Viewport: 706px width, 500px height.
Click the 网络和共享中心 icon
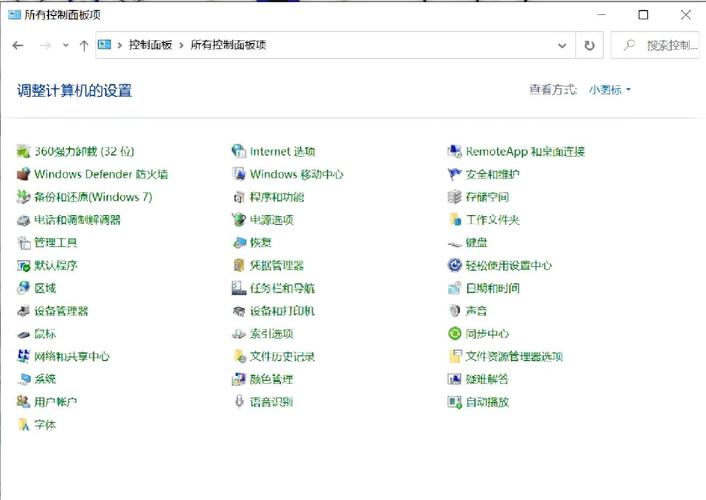[23, 356]
